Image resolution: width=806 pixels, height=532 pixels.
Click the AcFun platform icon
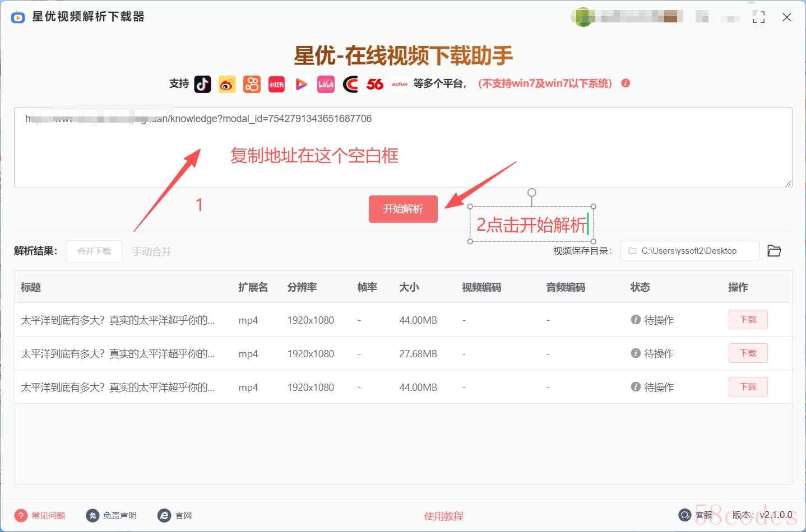(400, 84)
